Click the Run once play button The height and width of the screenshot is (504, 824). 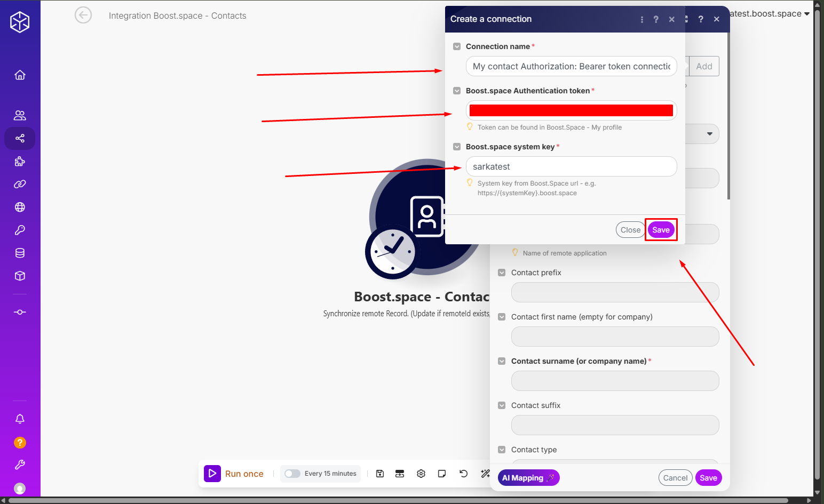click(x=212, y=474)
